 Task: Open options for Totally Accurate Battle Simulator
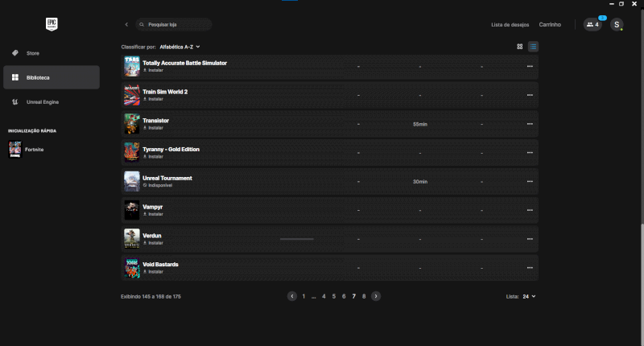tap(530, 67)
